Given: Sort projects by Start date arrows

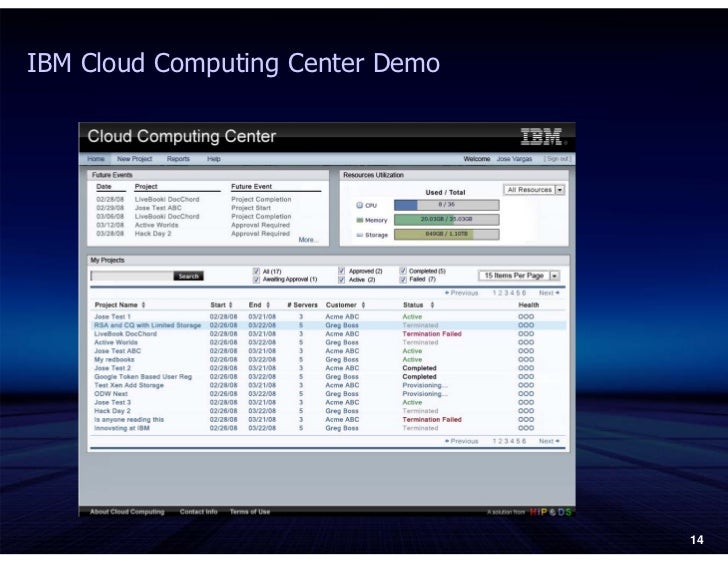Looking at the screenshot, I should [230, 305].
